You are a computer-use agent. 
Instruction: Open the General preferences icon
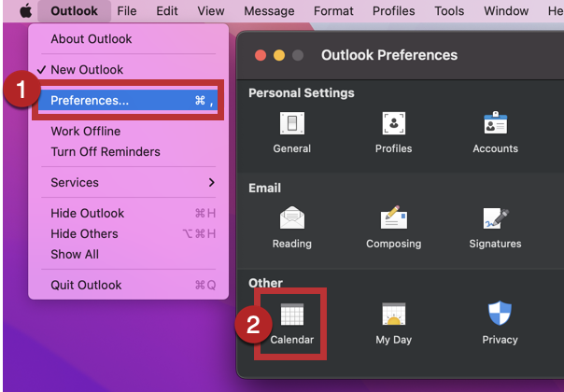(291, 123)
